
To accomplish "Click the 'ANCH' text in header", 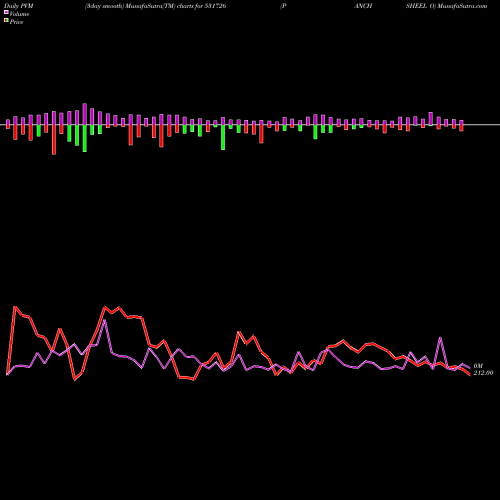I will click(363, 6).
